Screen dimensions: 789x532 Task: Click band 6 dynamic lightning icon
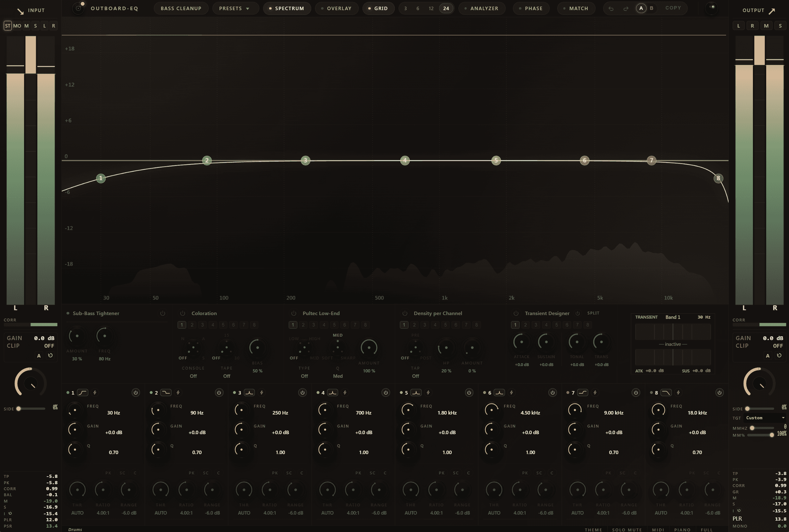(512, 393)
